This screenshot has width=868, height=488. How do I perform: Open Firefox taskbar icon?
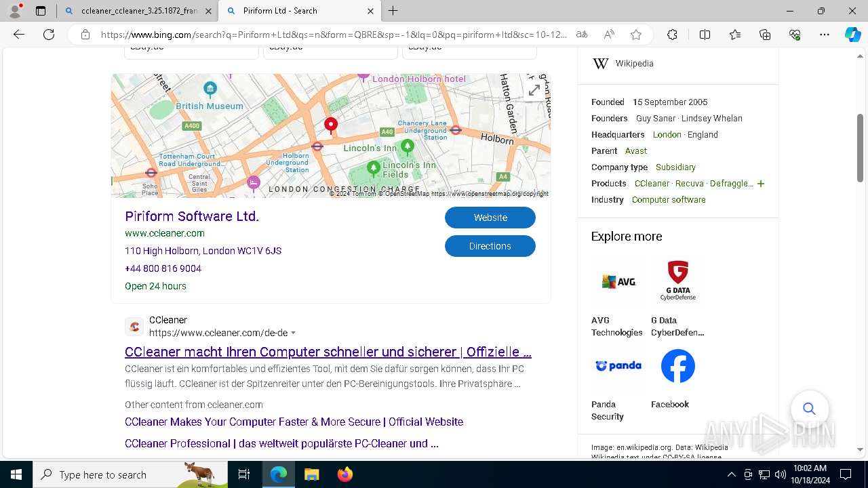pos(344,474)
